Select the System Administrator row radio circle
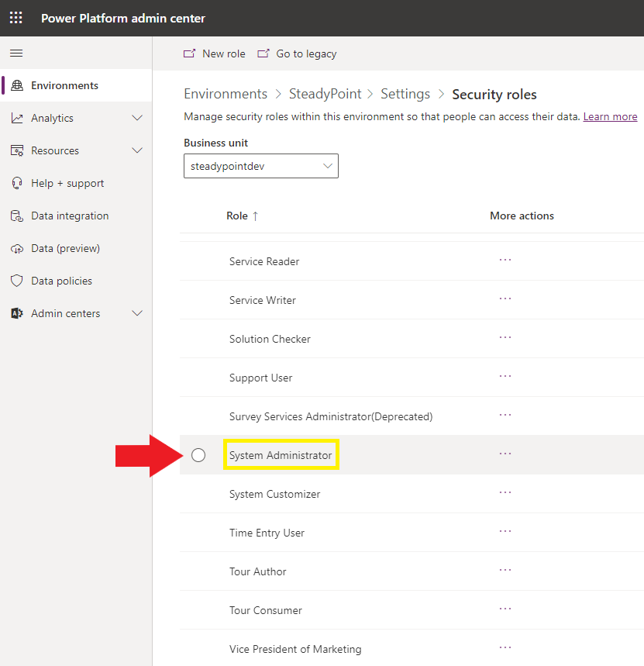This screenshot has height=666, width=644. pyautogui.click(x=198, y=455)
